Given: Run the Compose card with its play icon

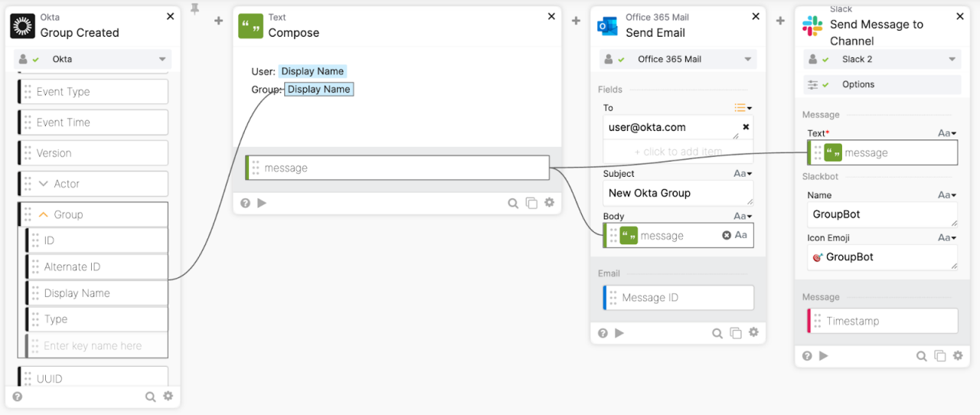Looking at the screenshot, I should click(x=262, y=203).
